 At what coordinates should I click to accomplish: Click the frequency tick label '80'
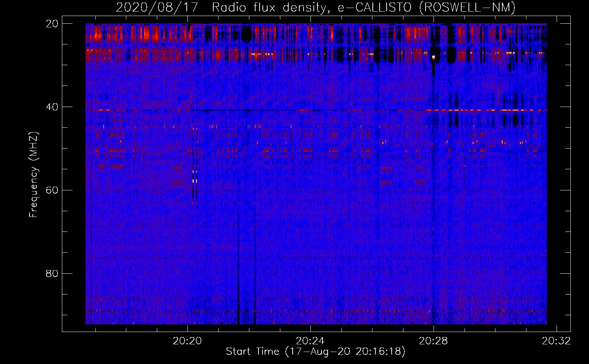tap(52, 273)
